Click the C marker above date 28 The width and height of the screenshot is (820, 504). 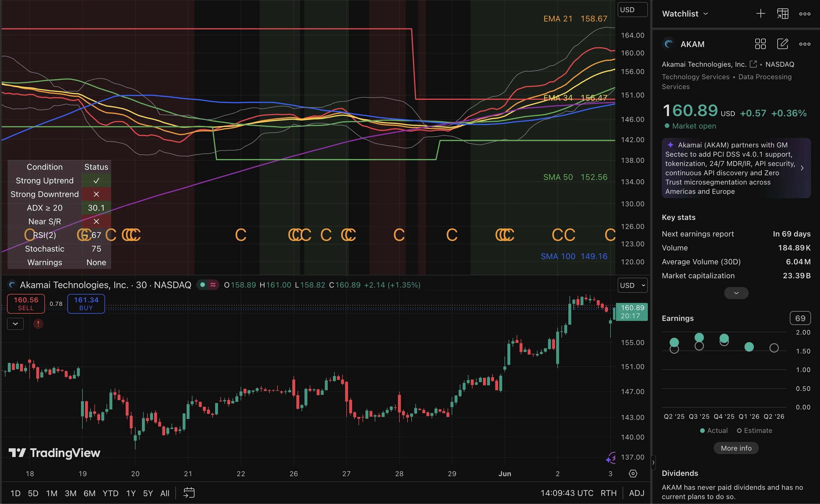click(x=399, y=235)
